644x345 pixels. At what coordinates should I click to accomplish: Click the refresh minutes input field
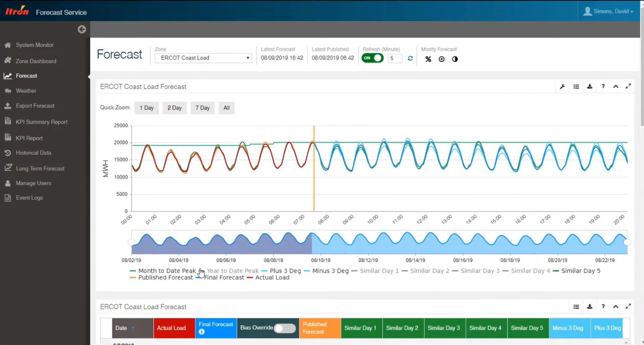coord(395,58)
